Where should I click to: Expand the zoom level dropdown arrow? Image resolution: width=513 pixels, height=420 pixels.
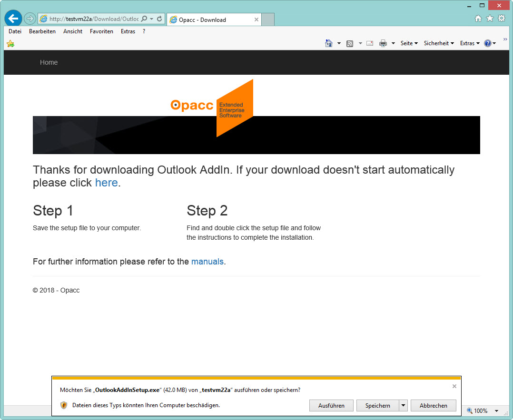click(497, 411)
